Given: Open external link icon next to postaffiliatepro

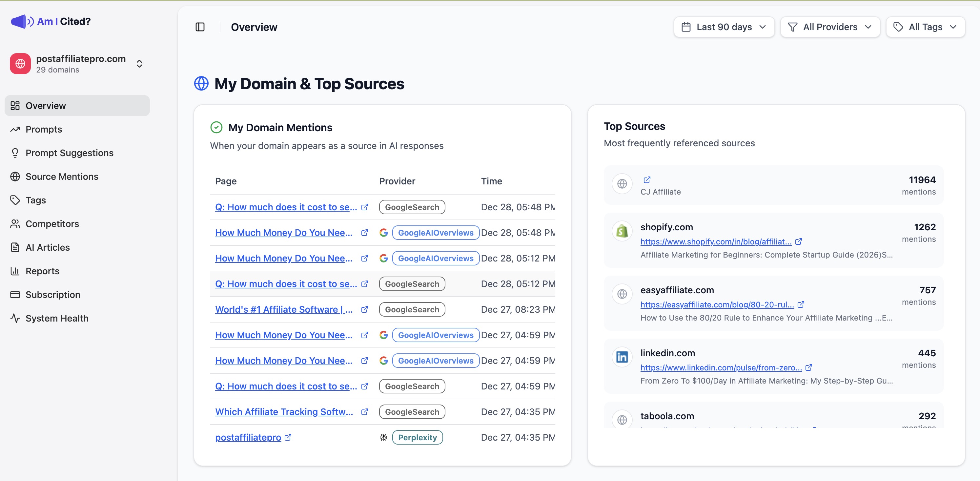Looking at the screenshot, I should tap(288, 437).
